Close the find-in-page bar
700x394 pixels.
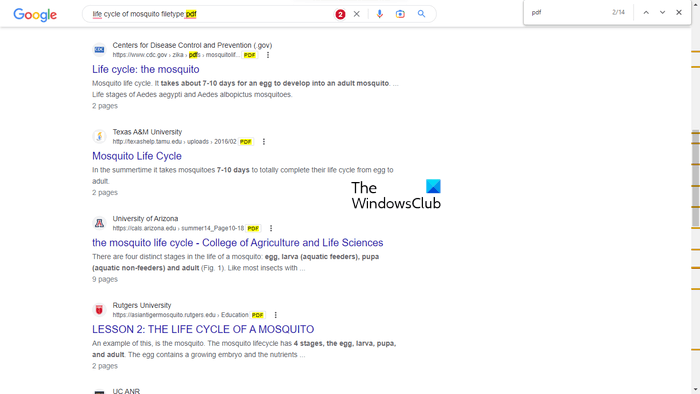pos(679,12)
